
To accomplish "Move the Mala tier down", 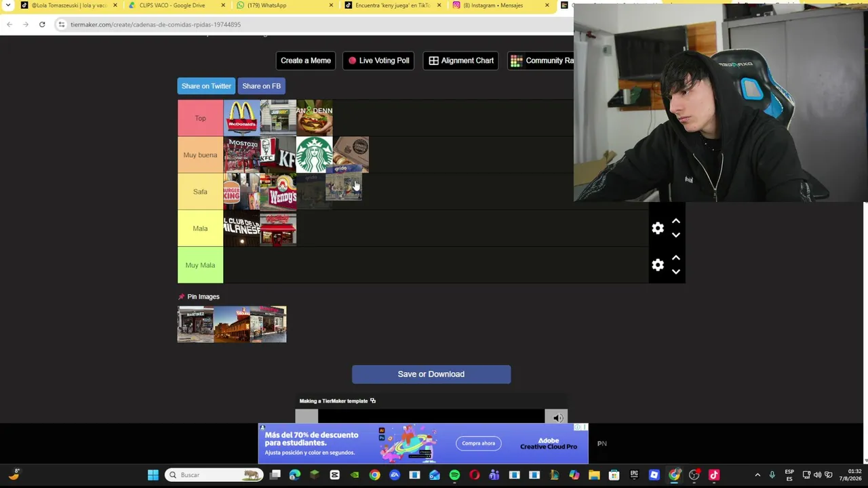I will tap(676, 235).
